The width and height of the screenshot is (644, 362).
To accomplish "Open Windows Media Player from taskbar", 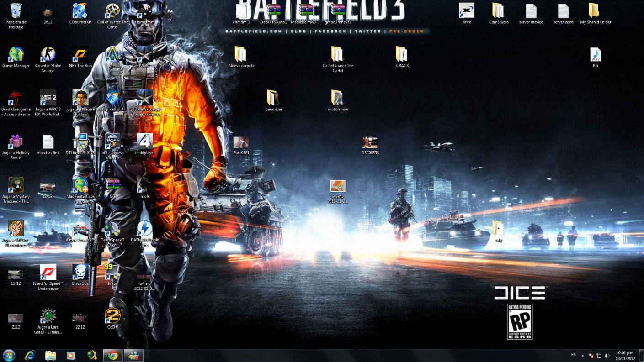I will pyautogui.click(x=71, y=355).
